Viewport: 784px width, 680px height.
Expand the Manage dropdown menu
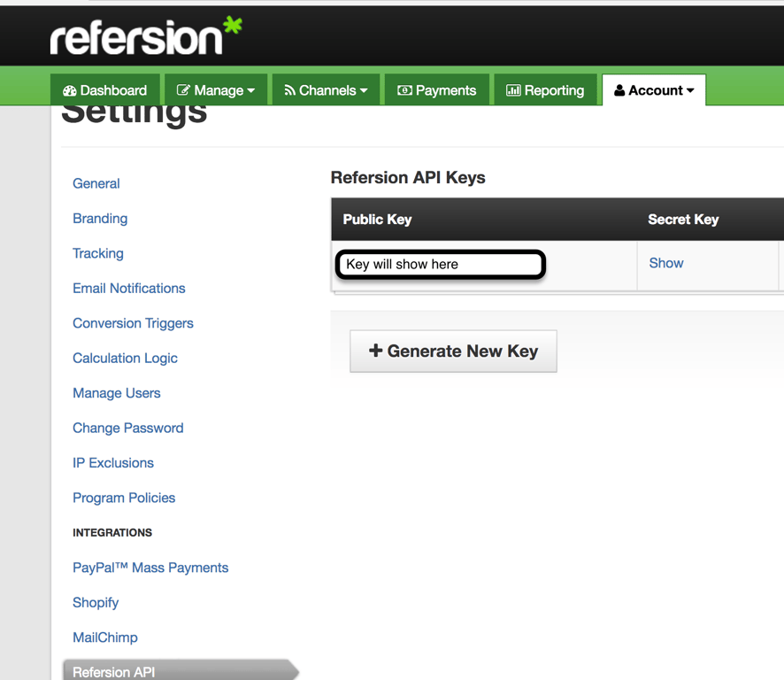tap(216, 90)
